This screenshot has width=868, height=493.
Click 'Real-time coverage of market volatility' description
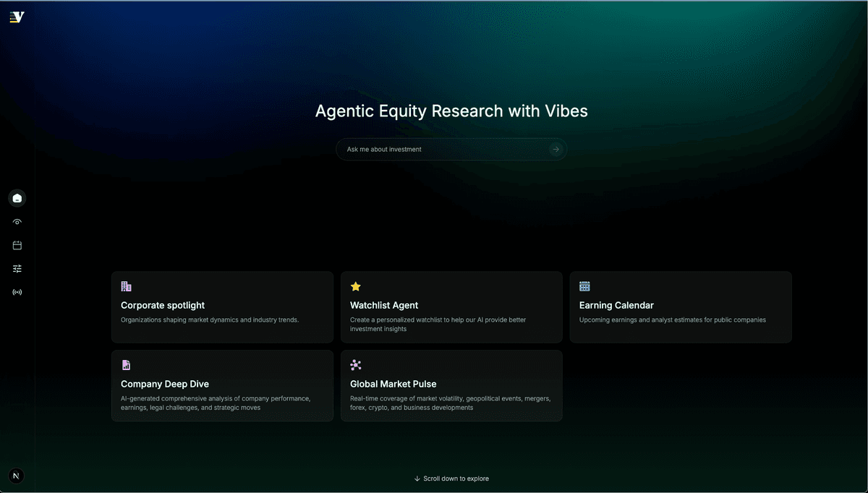click(x=450, y=403)
